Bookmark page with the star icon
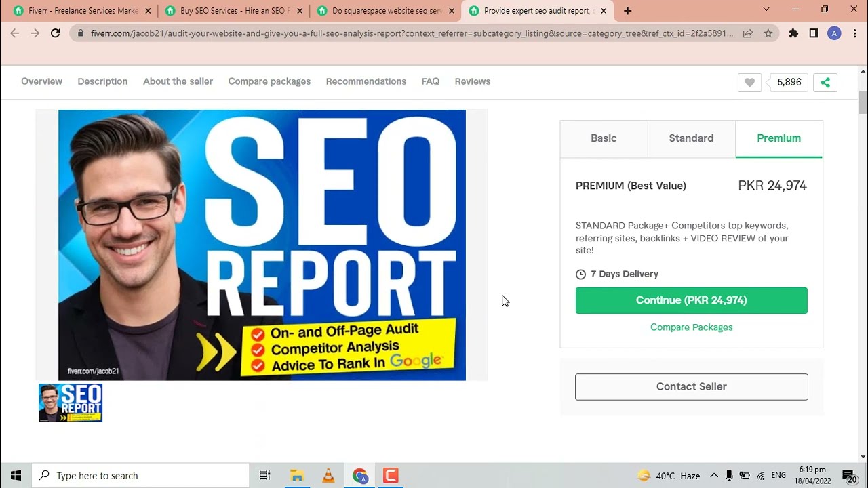The height and width of the screenshot is (488, 868). tap(768, 33)
